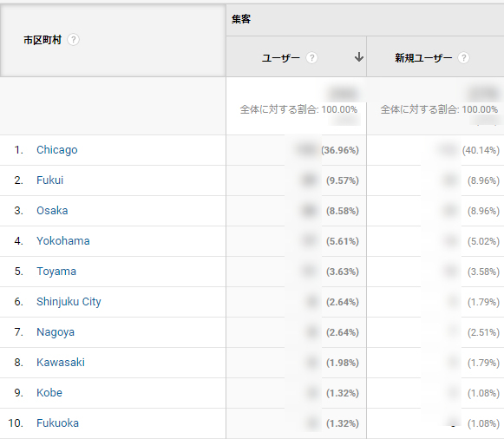Select the 集客 group header

241,19
